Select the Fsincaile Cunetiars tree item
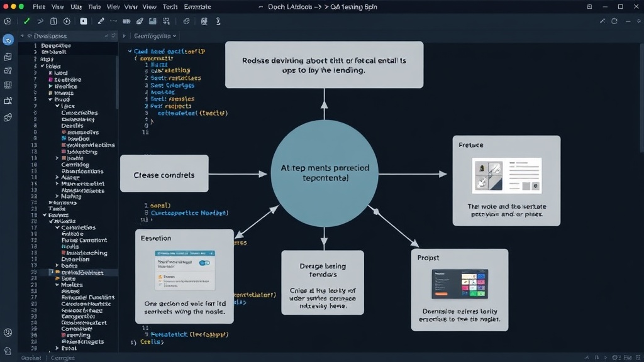This screenshot has width=644, height=362. tap(88, 297)
